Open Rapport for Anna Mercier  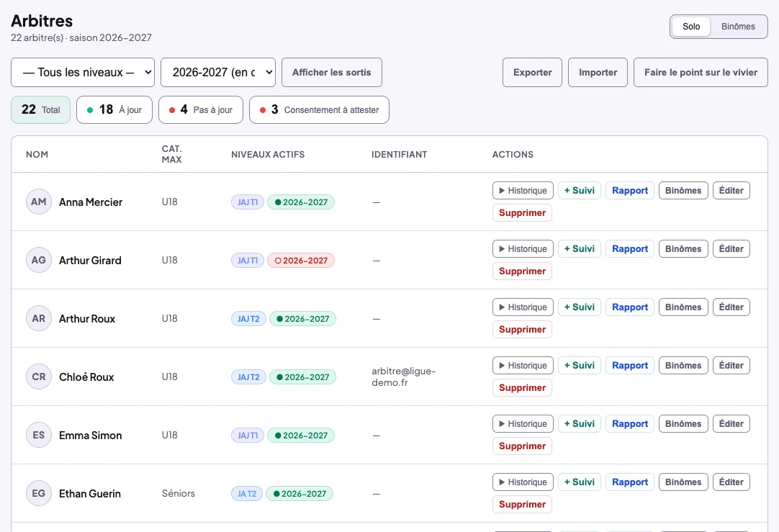click(630, 190)
